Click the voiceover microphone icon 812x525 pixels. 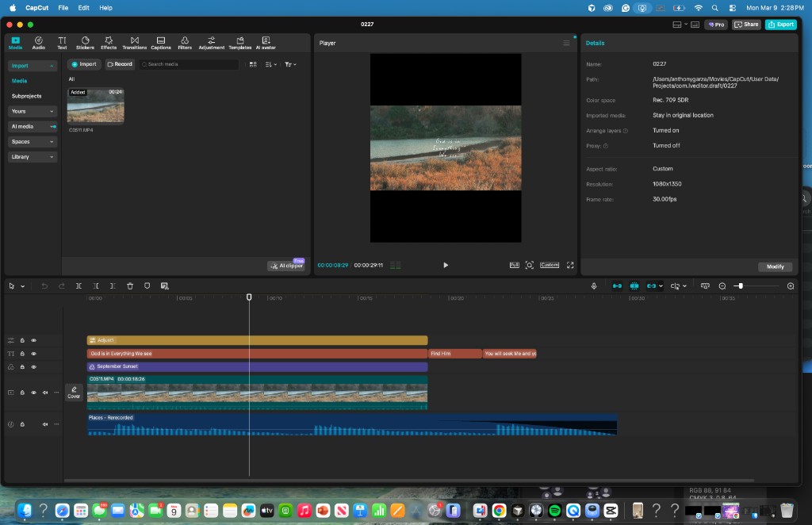pyautogui.click(x=594, y=285)
